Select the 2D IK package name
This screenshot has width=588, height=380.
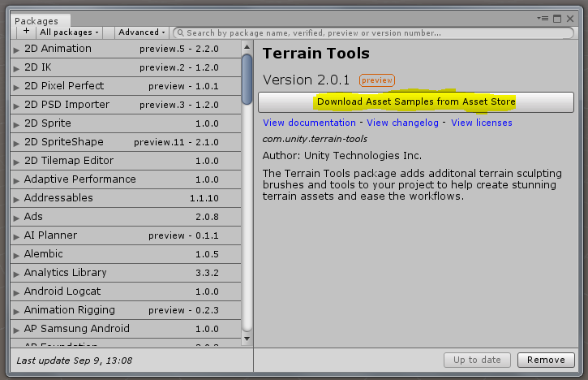(x=37, y=67)
